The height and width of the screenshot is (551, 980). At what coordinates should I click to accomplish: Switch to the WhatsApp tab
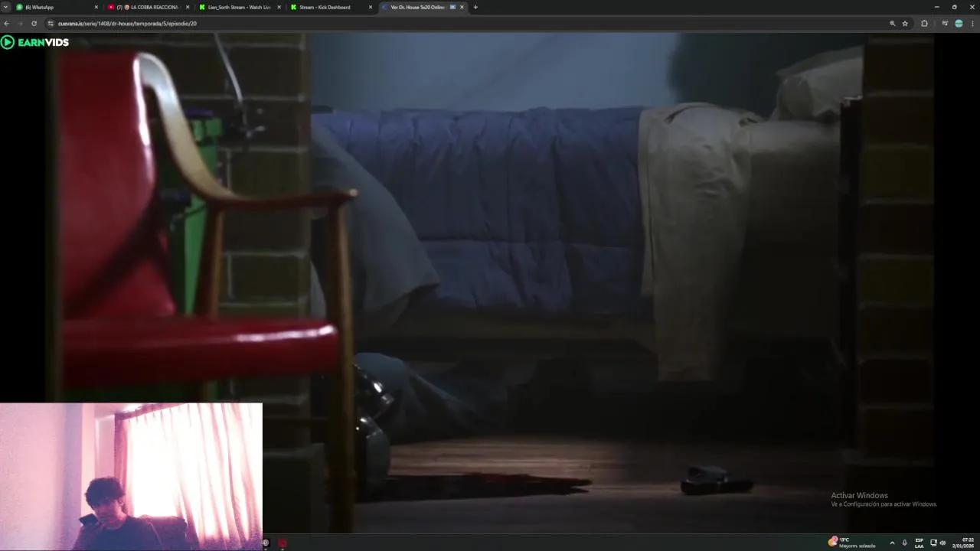(57, 7)
